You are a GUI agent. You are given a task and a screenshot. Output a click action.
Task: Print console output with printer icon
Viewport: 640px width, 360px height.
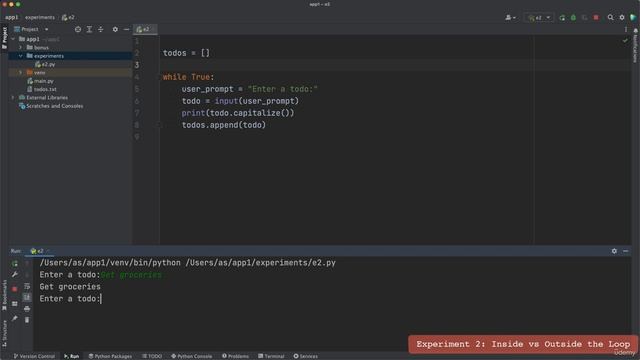[x=27, y=309]
